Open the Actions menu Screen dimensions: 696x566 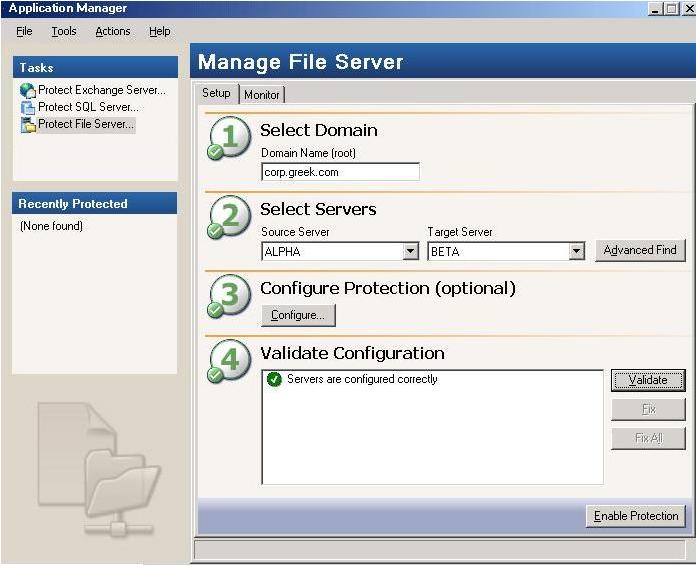click(113, 31)
